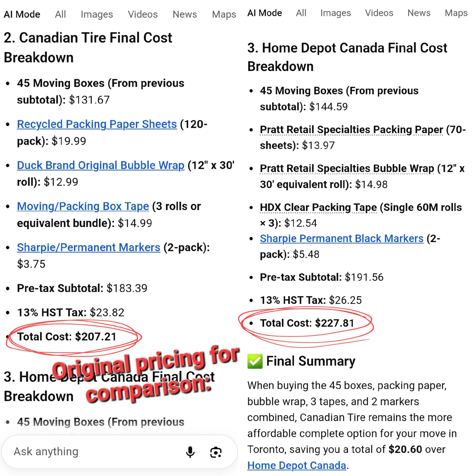Viewport: 476px width, 476px height.
Task: Open the Maps tab in right panel
Action: [456, 13]
